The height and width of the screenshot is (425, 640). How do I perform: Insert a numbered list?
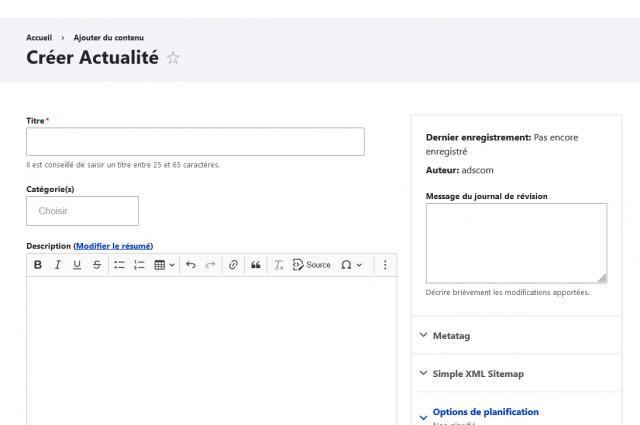(x=140, y=265)
